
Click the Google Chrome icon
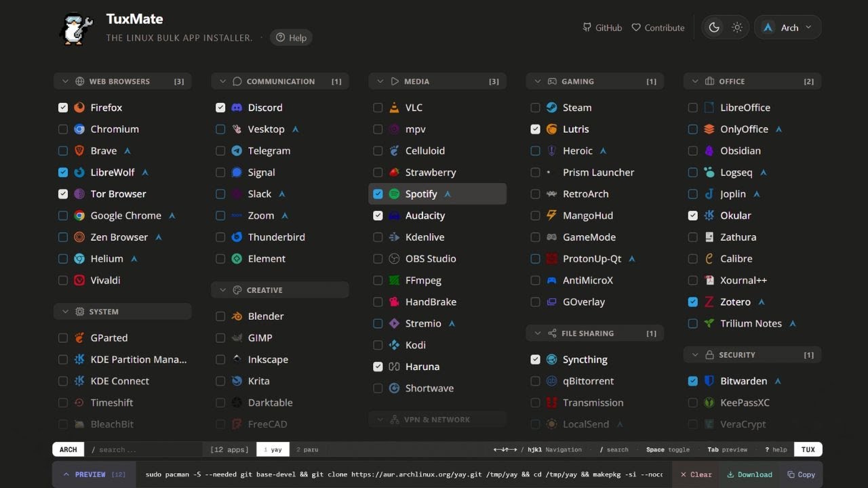click(x=79, y=216)
